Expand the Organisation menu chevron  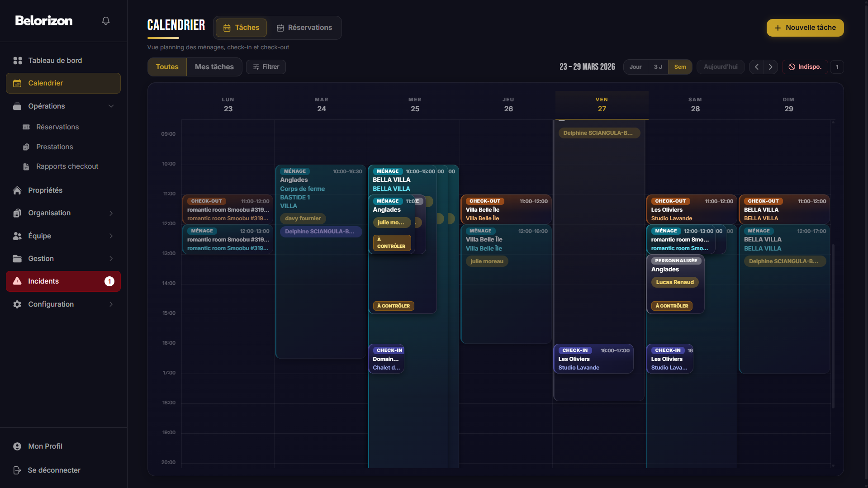point(111,213)
